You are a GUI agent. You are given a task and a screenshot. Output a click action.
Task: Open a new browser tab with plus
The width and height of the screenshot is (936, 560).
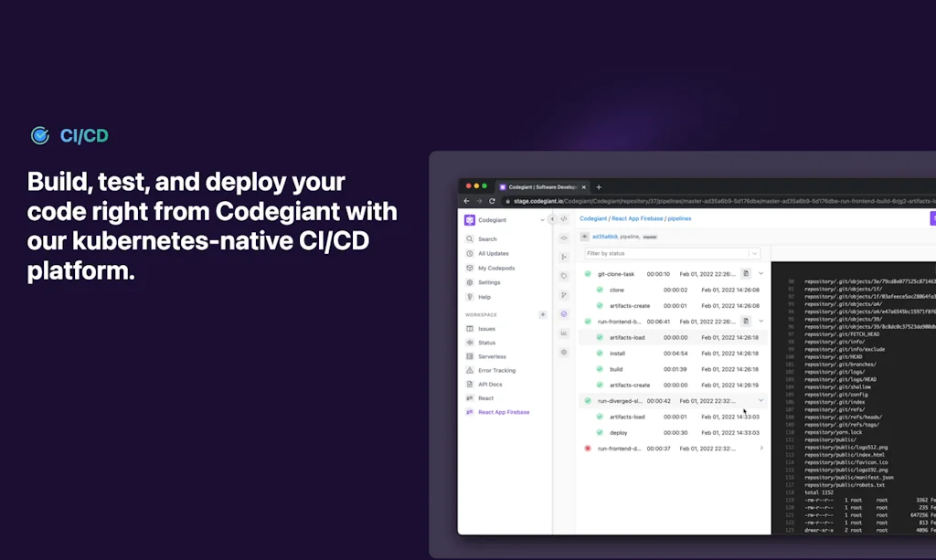click(599, 187)
